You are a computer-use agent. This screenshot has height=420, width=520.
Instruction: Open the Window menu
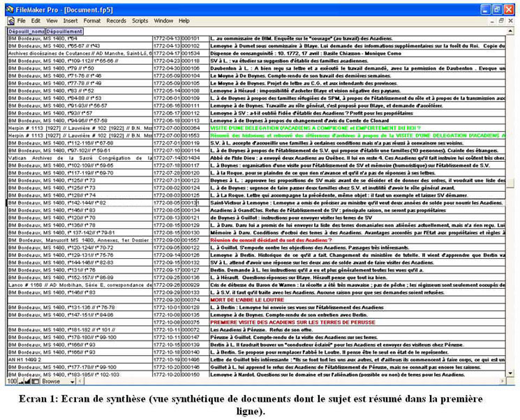[163, 20]
